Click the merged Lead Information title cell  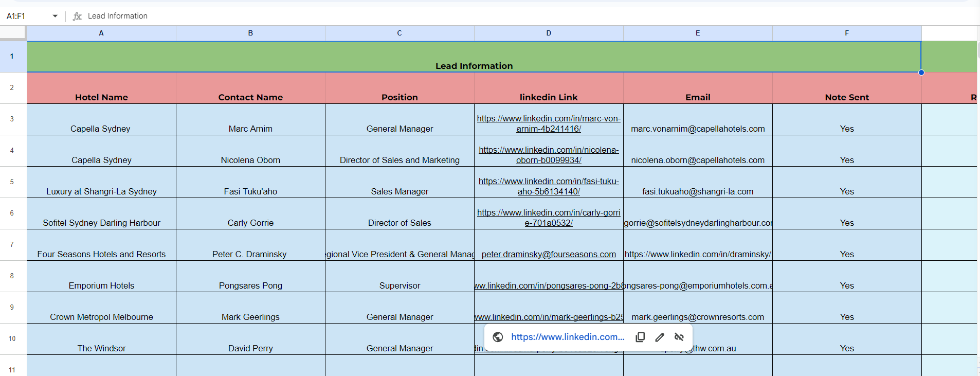474,57
